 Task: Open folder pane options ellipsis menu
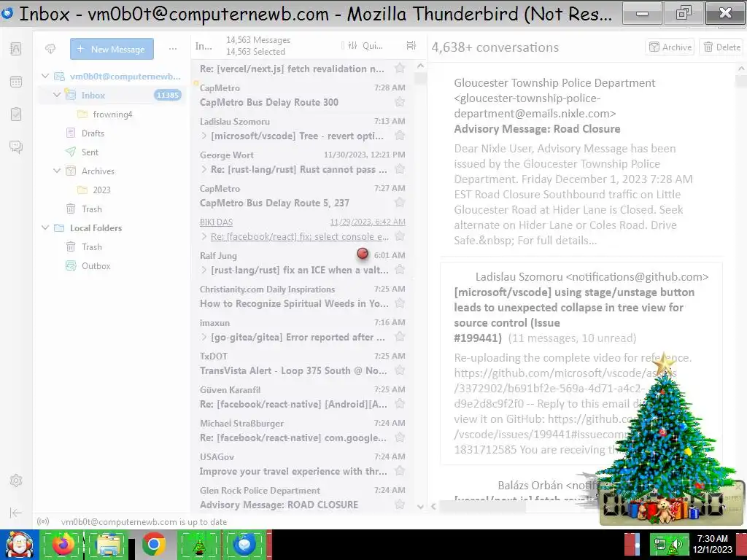tap(173, 49)
